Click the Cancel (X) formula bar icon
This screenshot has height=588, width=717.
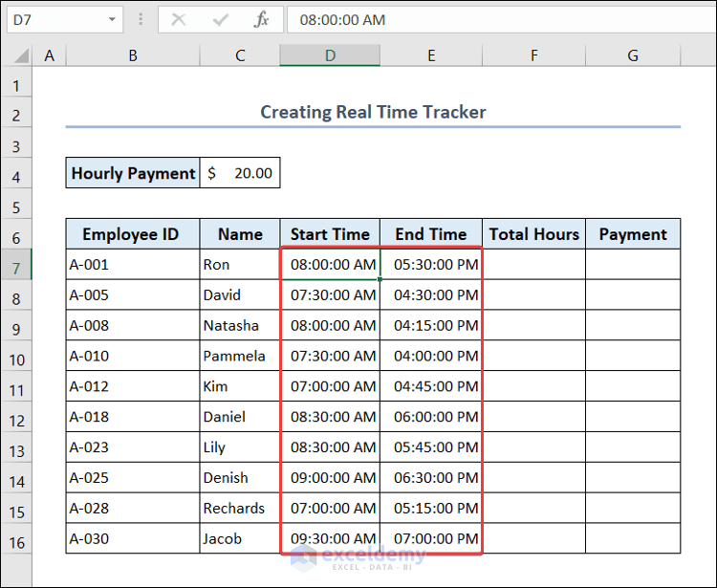tap(179, 20)
